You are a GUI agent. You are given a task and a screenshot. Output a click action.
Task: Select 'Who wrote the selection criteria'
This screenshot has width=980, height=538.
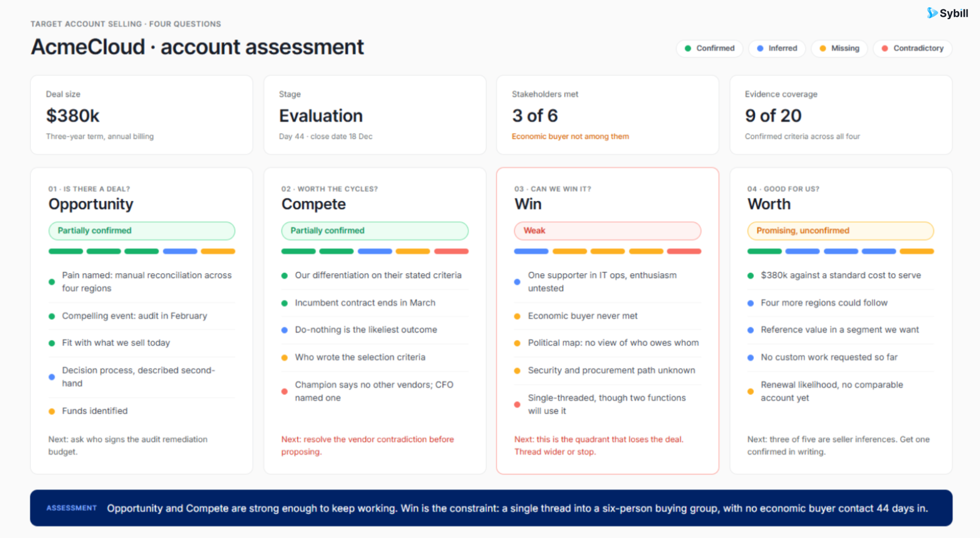pyautogui.click(x=375, y=357)
